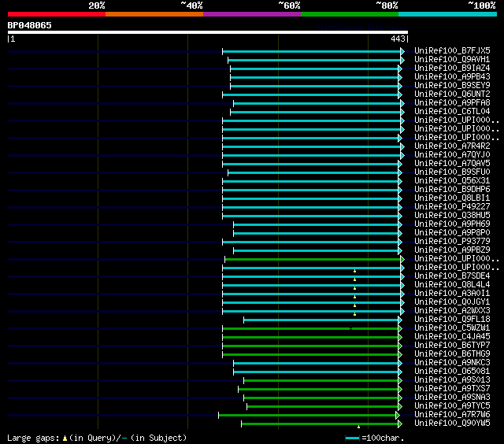
Task: Click the red 20% identity legend segment
Action: pos(56,14)
